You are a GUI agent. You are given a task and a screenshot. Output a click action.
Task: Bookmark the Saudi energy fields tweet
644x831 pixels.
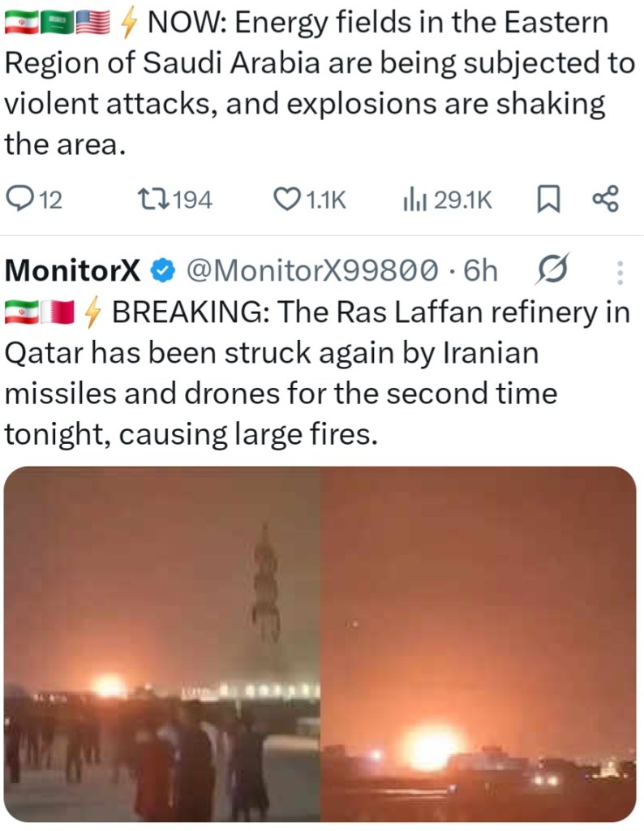[549, 199]
